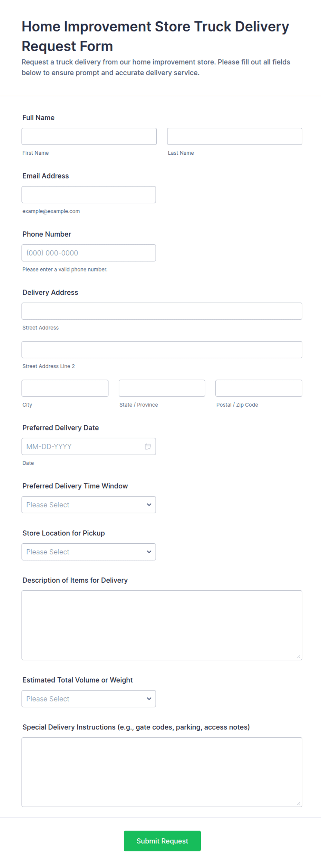The width and height of the screenshot is (321, 868).
Task: Open Store Location for Pickup dropdown
Action: click(x=89, y=552)
